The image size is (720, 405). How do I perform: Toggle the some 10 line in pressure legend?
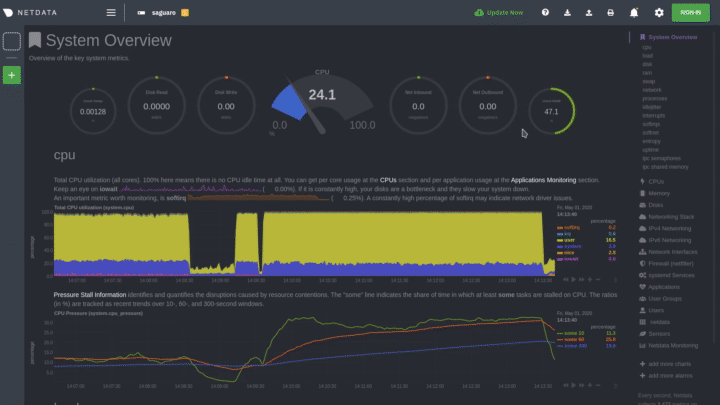571,333
